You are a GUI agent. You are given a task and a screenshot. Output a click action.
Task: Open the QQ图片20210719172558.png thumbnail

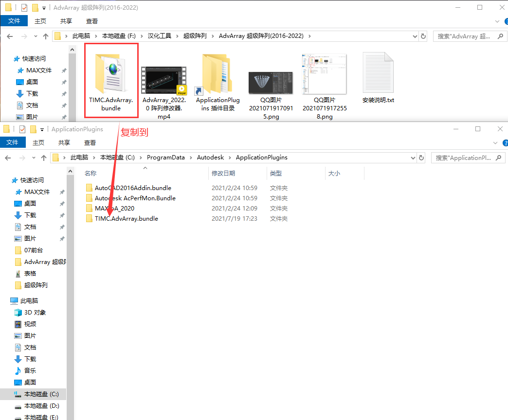click(x=324, y=74)
